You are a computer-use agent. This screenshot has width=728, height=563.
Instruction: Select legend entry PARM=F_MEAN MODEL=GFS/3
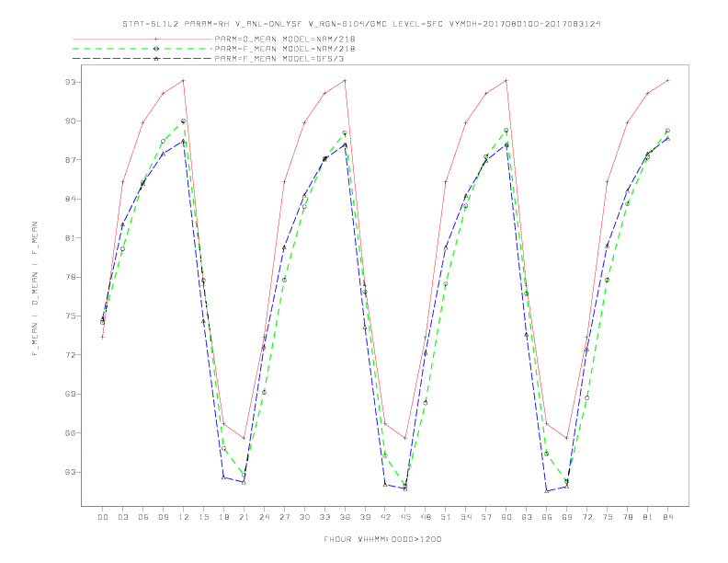pos(279,59)
